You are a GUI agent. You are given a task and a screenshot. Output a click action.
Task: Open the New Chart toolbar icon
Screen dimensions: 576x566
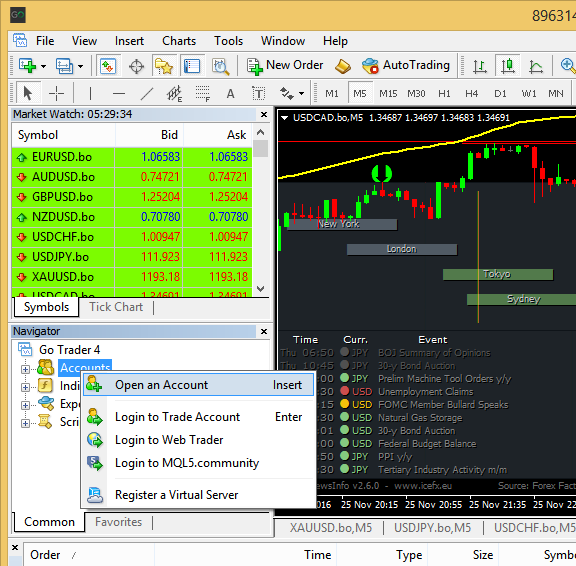(x=27, y=66)
